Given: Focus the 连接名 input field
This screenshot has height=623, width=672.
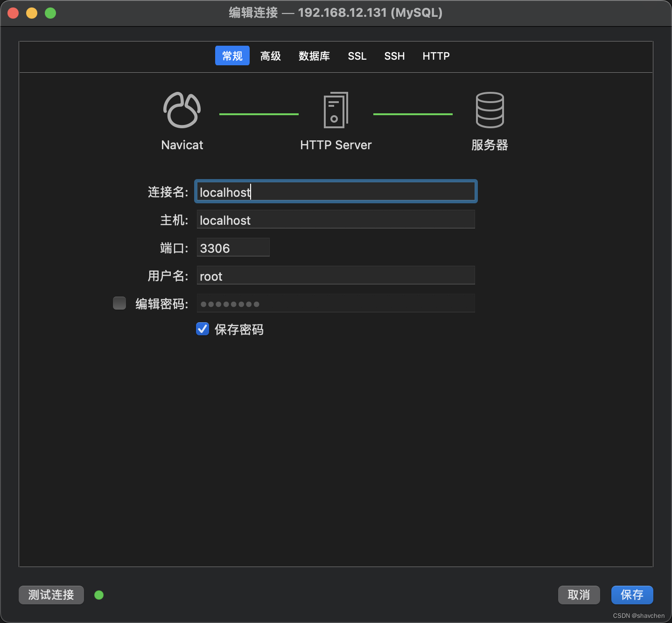Looking at the screenshot, I should click(336, 191).
